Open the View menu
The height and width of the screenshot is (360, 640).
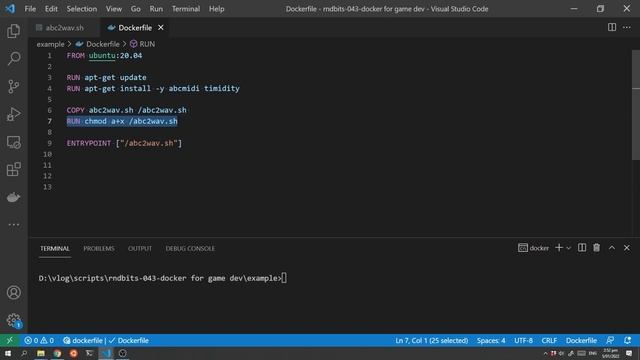coord(113,9)
